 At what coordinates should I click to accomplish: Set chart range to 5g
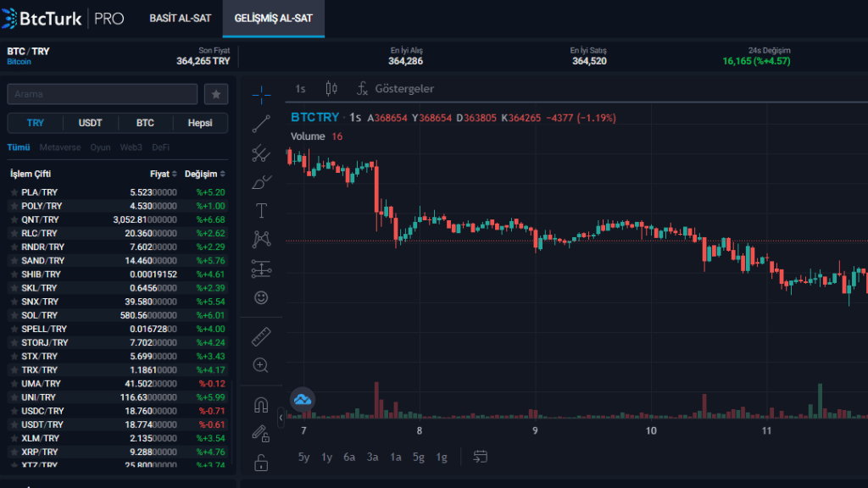(419, 457)
